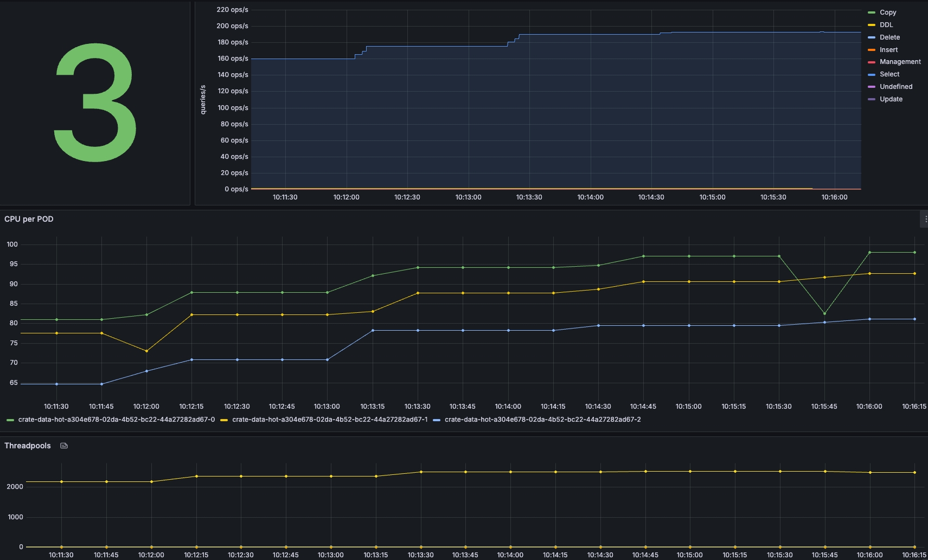Click the orange Insert legend color marker
Image resolution: width=928 pixels, height=560 pixels.
click(871, 50)
